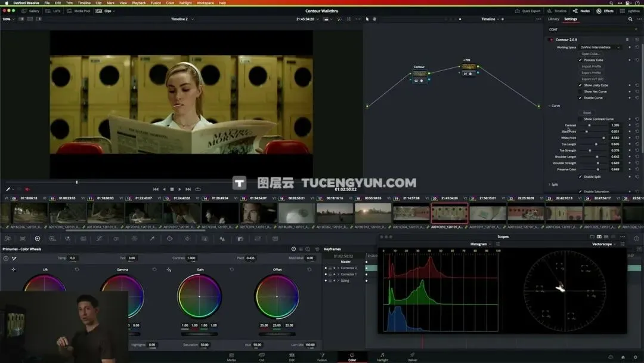Image resolution: width=644 pixels, height=363 pixels.
Task: Toggle the Process Cube checkbox
Action: coord(580,60)
